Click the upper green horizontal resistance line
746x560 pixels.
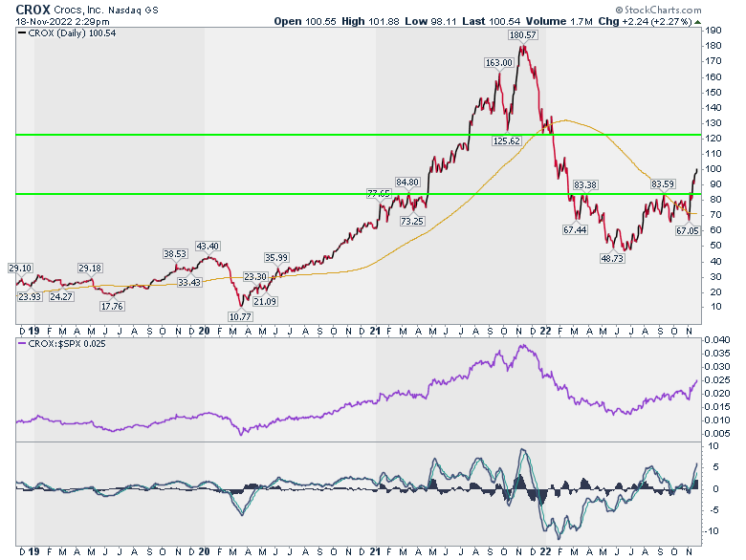359,135
